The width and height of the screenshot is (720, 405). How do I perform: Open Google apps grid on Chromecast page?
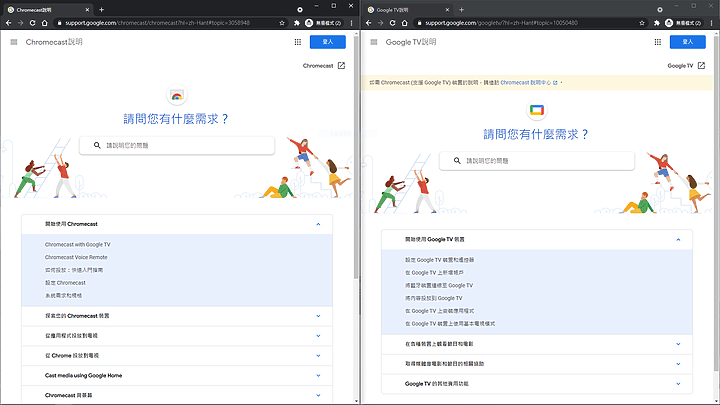click(298, 42)
